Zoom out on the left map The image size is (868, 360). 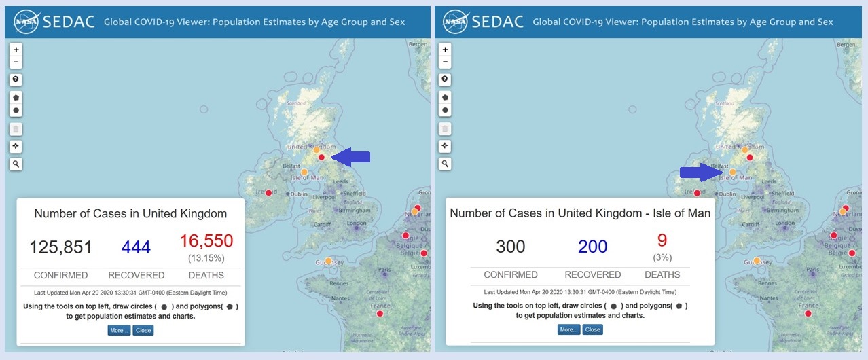[x=16, y=62]
